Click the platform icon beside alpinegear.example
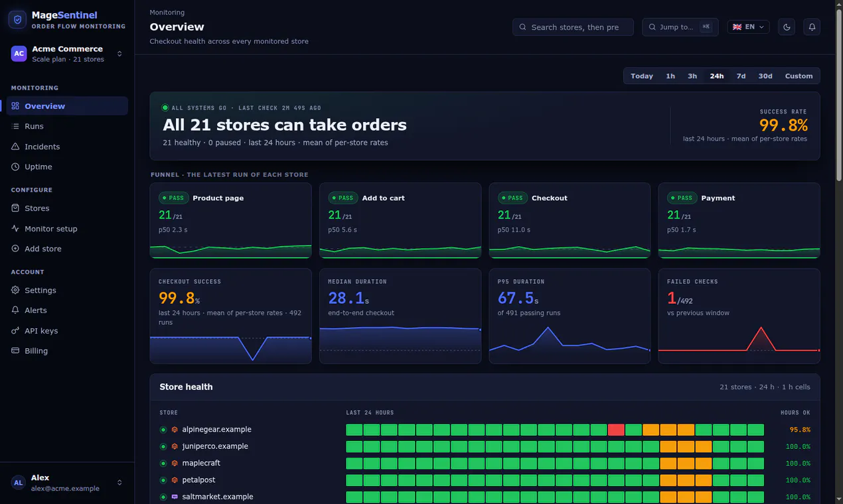The width and height of the screenshot is (843, 504). (175, 430)
